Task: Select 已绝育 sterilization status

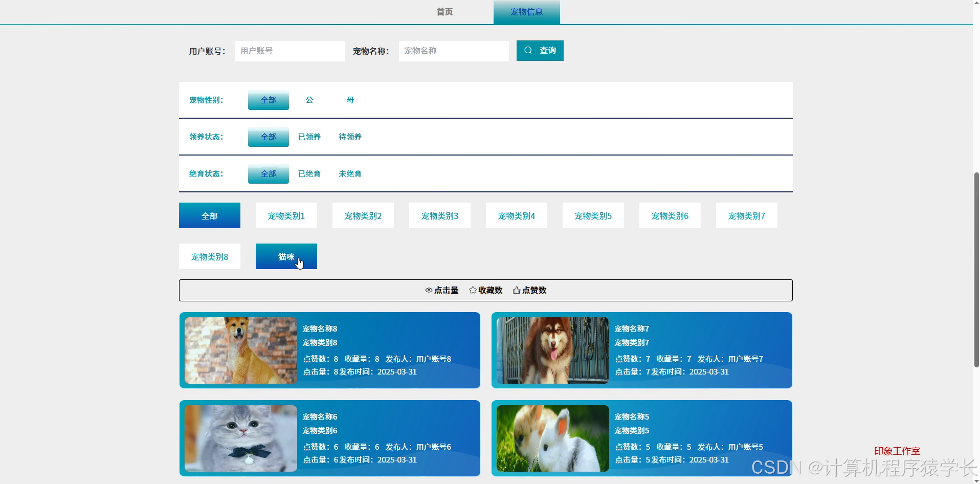Action: click(309, 173)
